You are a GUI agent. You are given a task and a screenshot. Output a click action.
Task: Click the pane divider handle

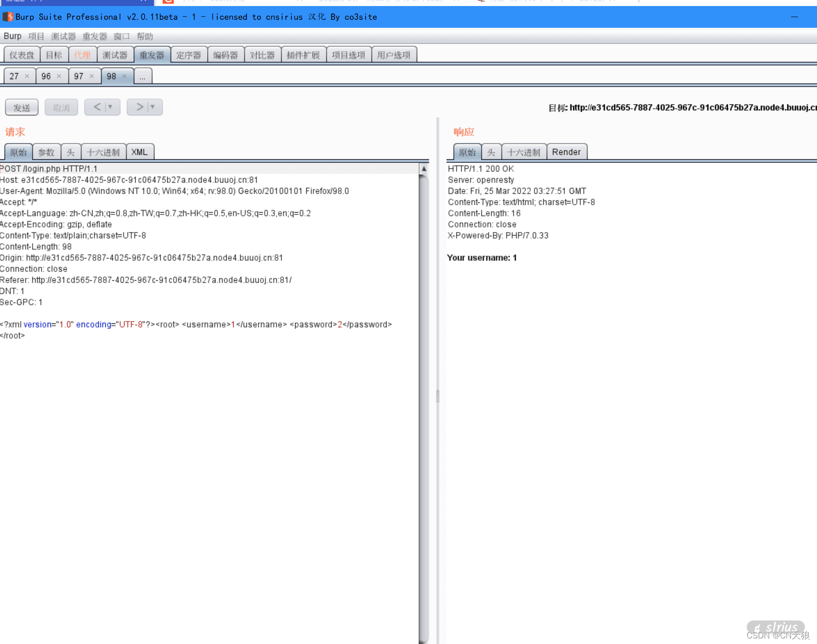(x=437, y=396)
